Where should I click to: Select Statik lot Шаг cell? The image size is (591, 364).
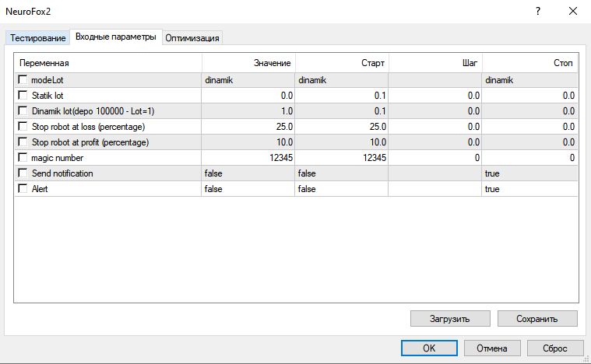click(x=435, y=96)
